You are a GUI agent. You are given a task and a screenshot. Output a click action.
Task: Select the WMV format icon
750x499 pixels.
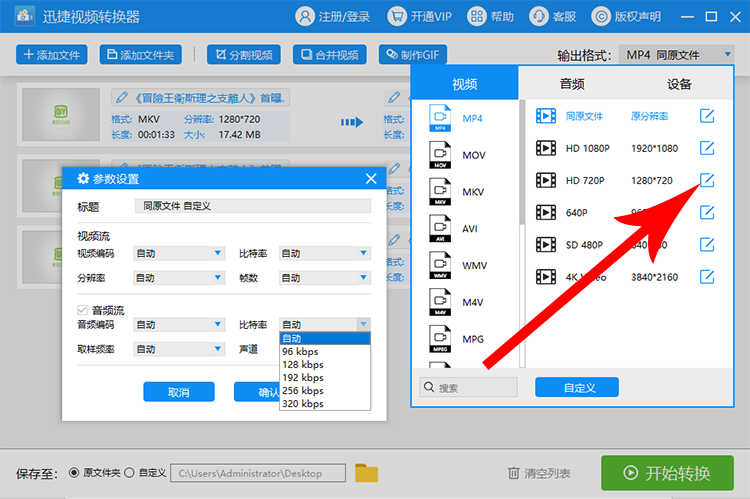440,266
